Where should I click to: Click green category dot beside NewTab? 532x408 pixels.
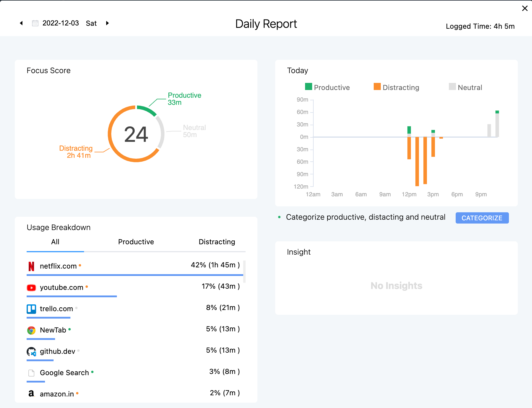click(70, 329)
